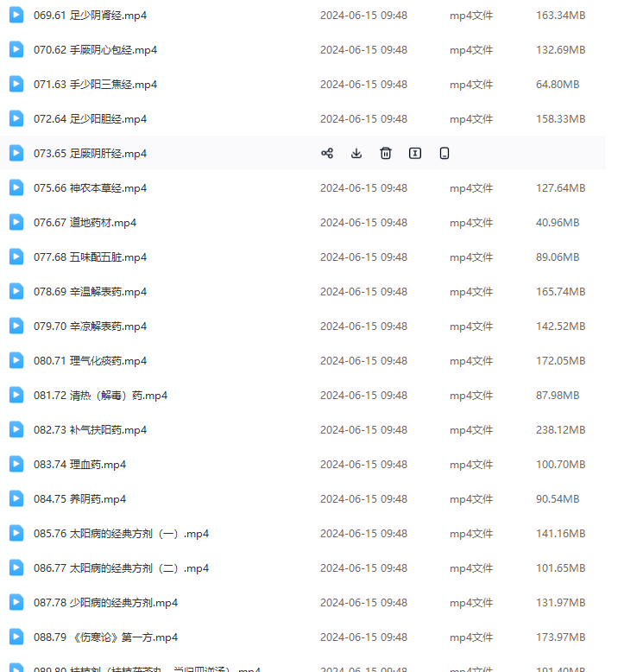This screenshot has width=643, height=672.
Task: Click the video icon next to 080.71 理气化痰药.mp4
Action: (x=16, y=361)
